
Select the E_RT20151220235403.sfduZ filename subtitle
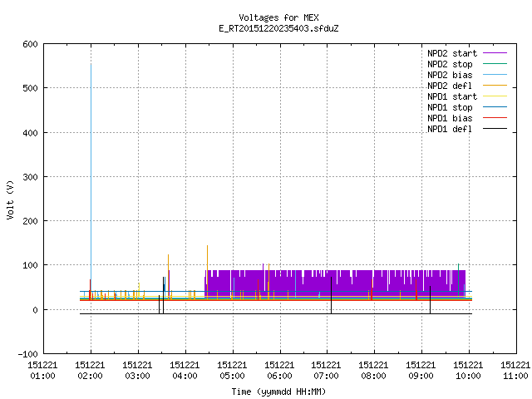[x=278, y=28]
